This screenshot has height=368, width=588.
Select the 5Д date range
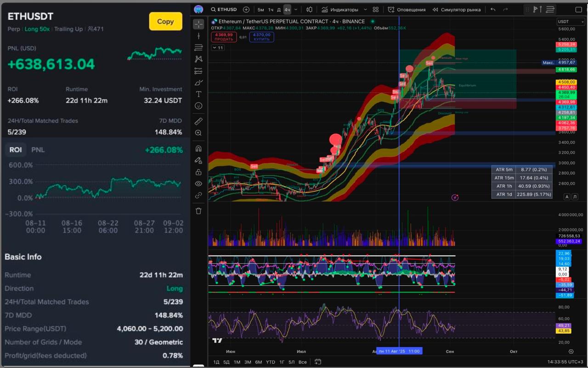point(226,362)
